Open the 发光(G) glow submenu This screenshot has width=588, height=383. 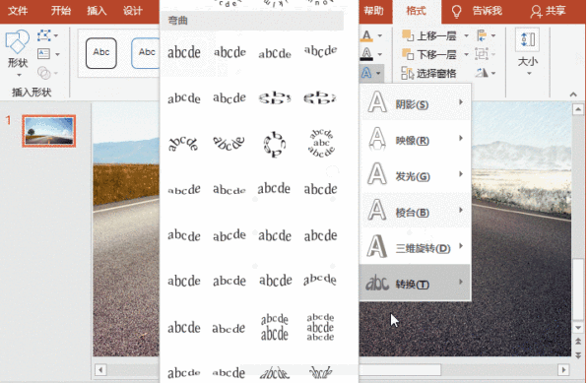click(x=415, y=174)
